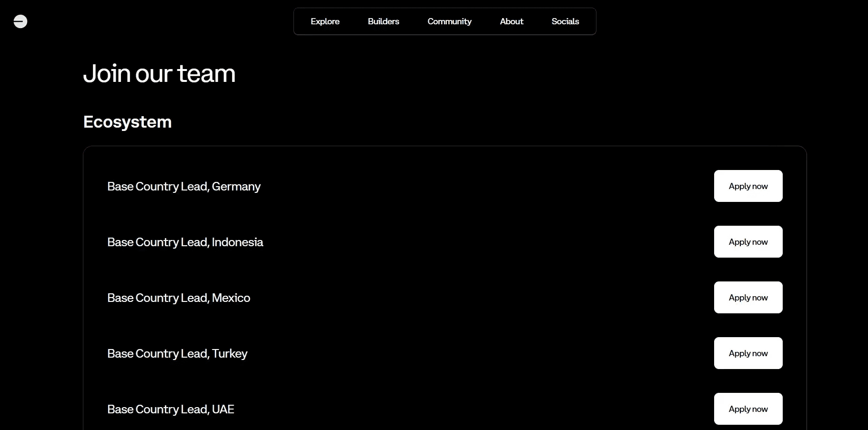Open the Builders menu
Image resolution: width=868 pixels, height=430 pixels.
pyautogui.click(x=384, y=21)
